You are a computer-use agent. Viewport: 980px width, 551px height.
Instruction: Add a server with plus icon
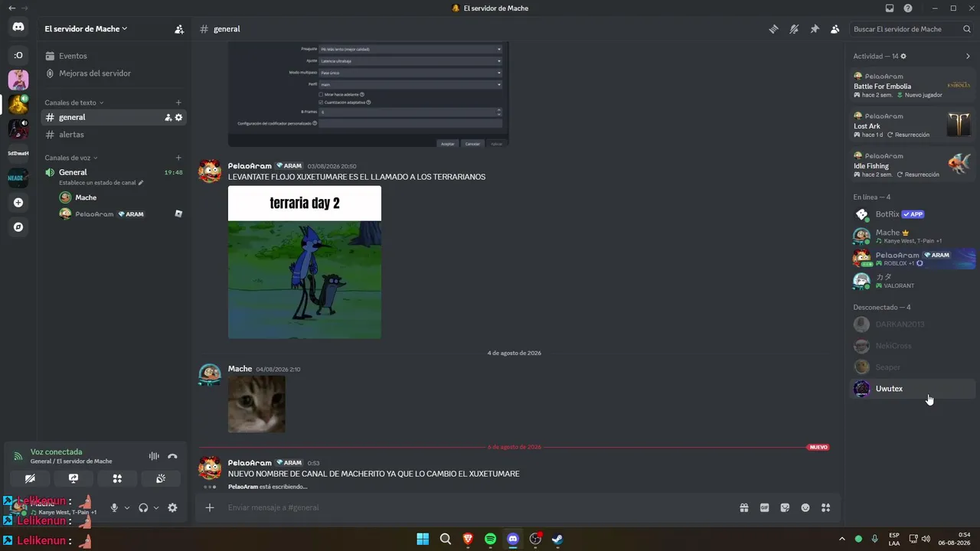[x=18, y=203]
